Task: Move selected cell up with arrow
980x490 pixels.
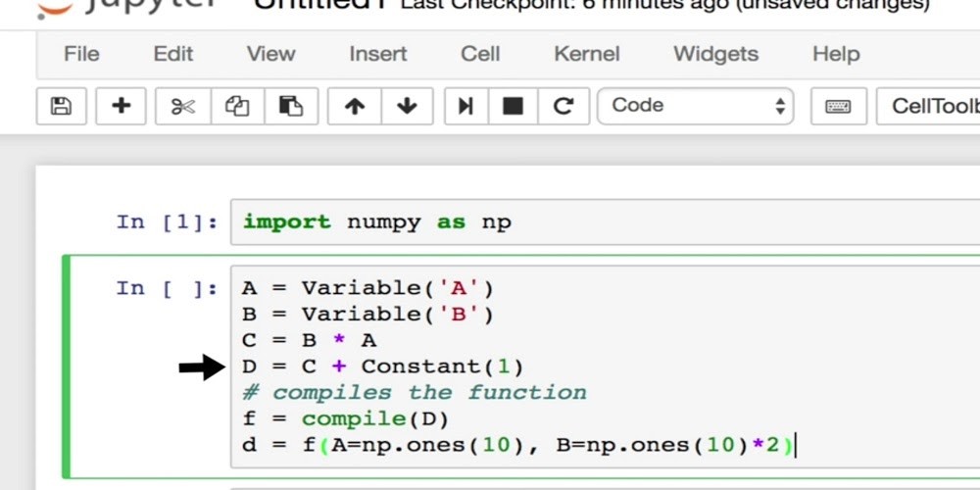Action: point(355,106)
